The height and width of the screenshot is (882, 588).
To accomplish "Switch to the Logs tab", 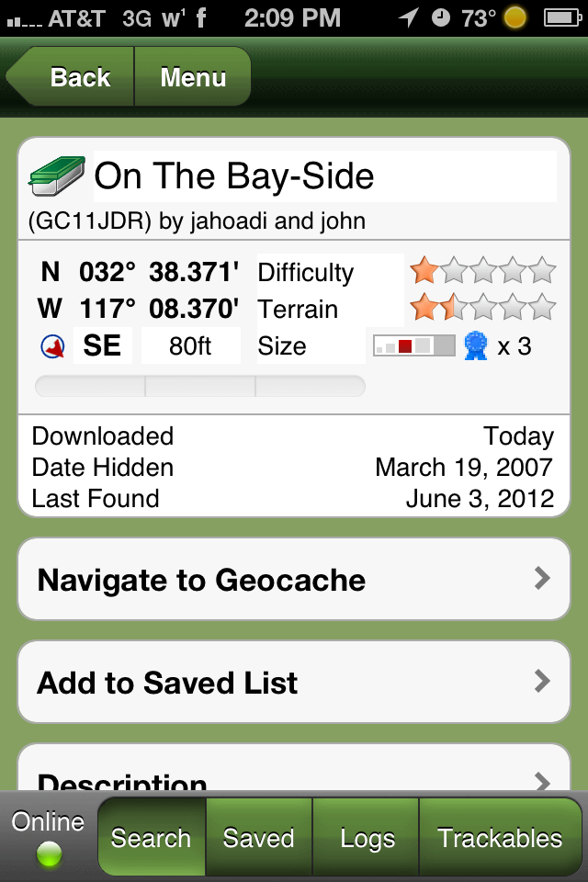I will click(367, 838).
